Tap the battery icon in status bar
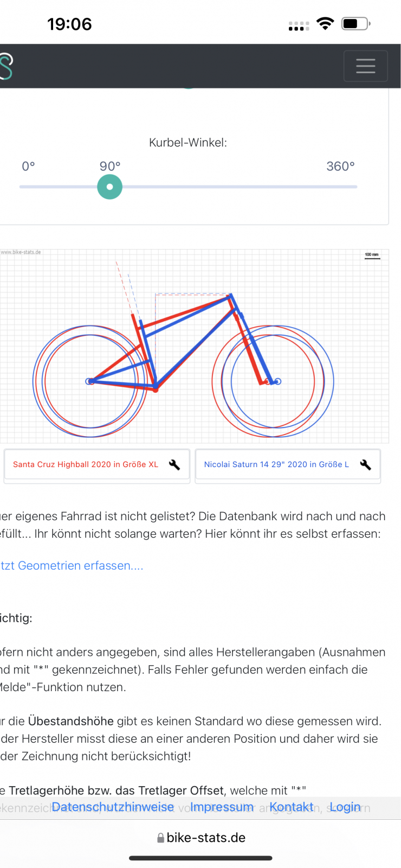 (356, 24)
